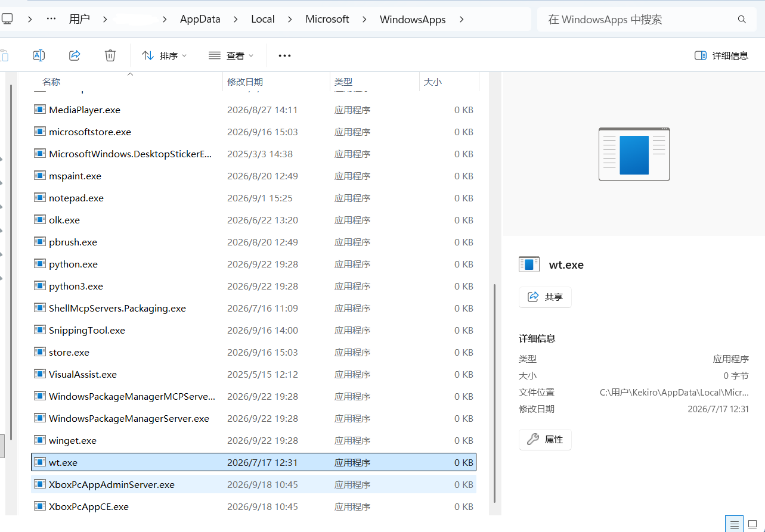This screenshot has height=532, width=765.
Task: Toggle the 详细信息 details pane
Action: [721, 55]
